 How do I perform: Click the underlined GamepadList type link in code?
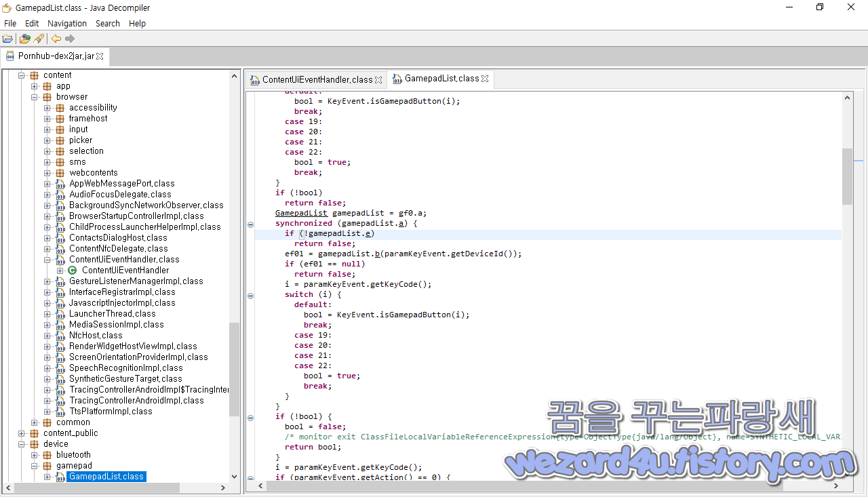tap(301, 213)
